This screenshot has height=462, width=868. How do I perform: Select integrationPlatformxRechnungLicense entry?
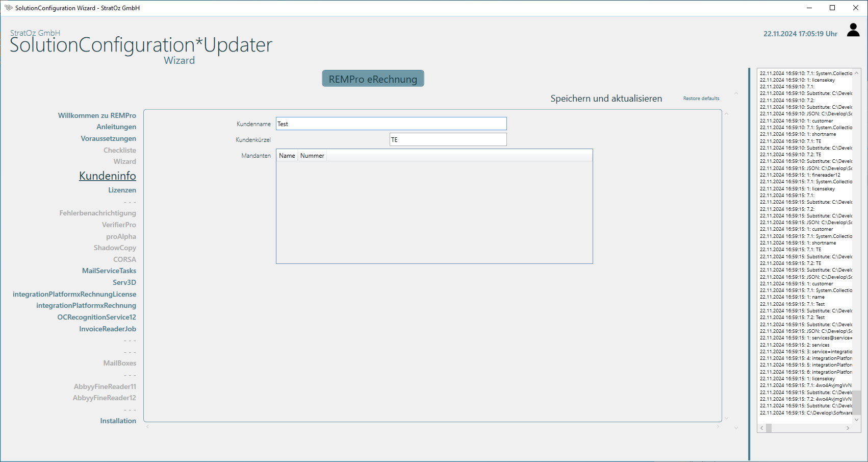pos(74,294)
